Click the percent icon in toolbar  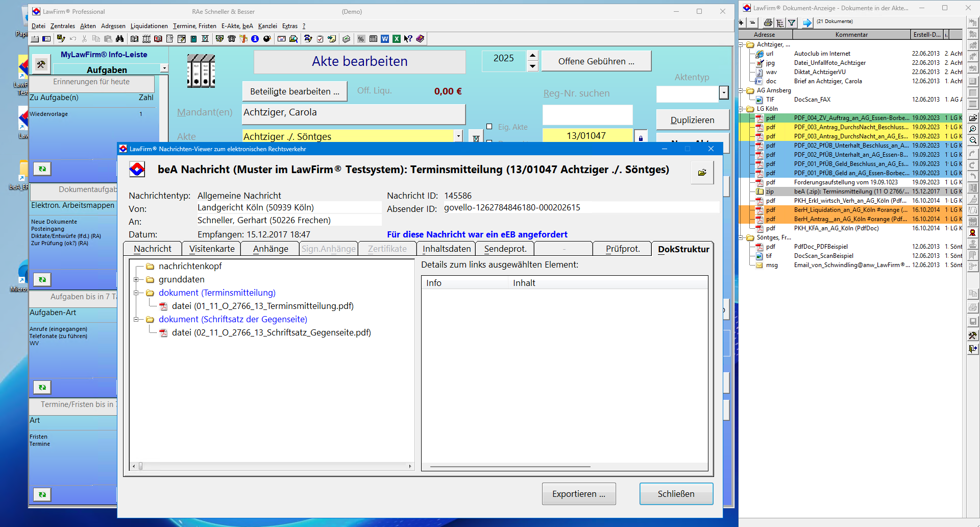click(x=361, y=39)
